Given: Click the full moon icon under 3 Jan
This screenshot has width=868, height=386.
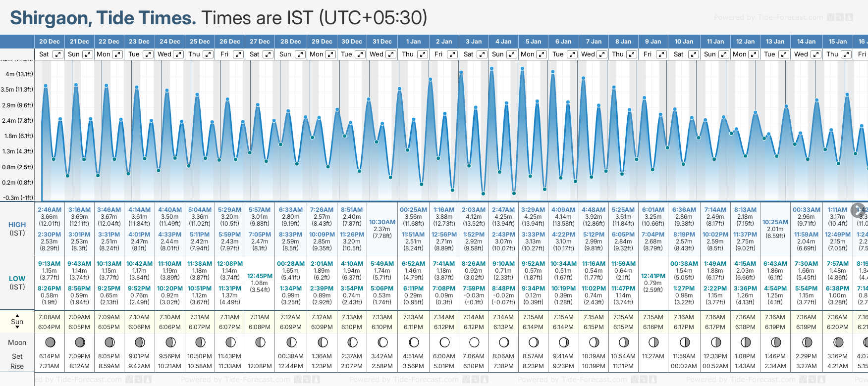Looking at the screenshot, I should (474, 342).
